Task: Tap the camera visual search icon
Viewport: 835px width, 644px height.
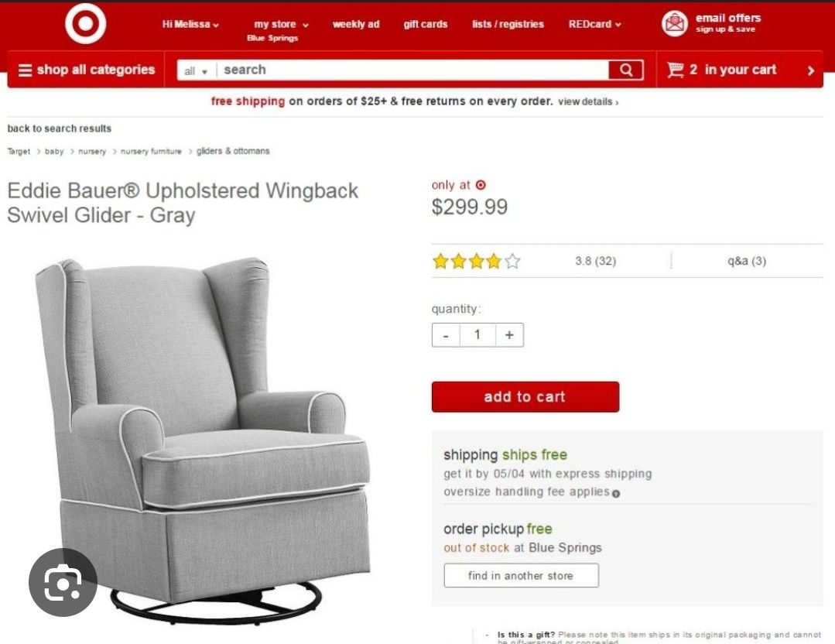Action: [x=63, y=582]
